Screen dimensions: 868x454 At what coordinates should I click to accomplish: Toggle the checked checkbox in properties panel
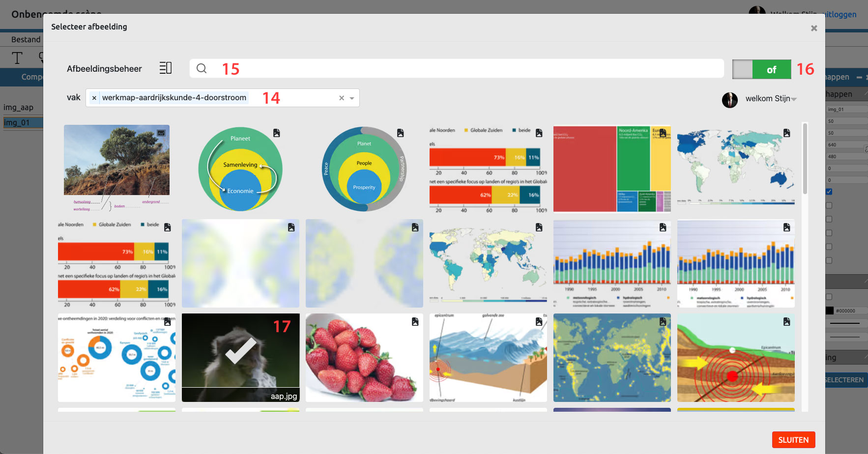(x=829, y=192)
